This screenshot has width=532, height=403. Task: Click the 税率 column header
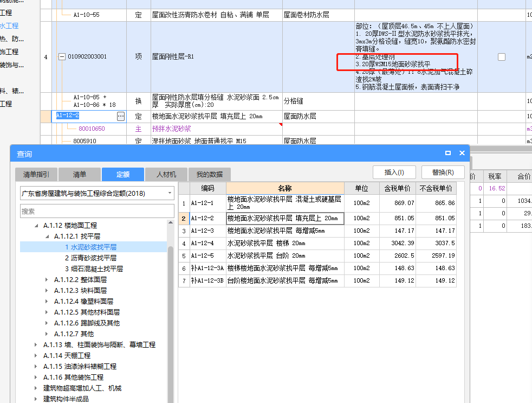coord(495,176)
